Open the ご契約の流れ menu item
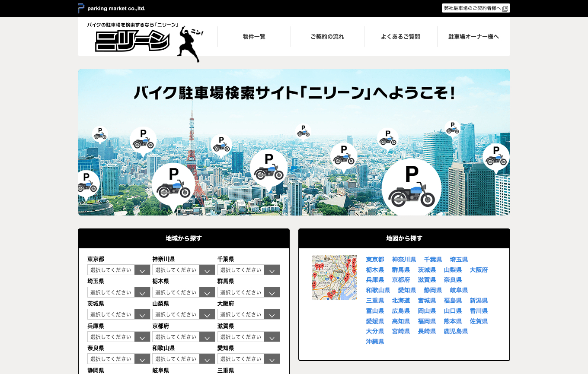The width and height of the screenshot is (588, 374). (327, 37)
